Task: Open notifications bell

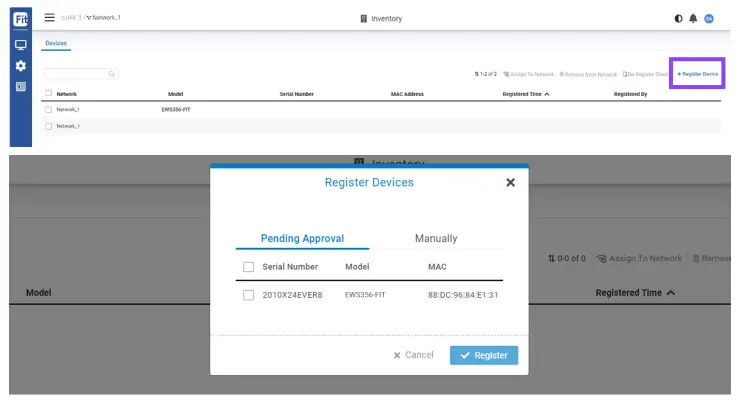Action: pos(693,19)
